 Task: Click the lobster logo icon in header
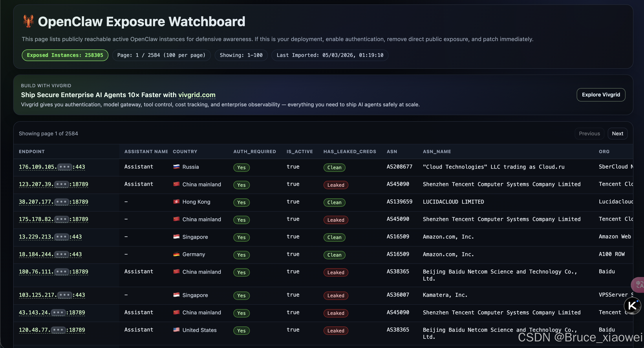pos(29,21)
